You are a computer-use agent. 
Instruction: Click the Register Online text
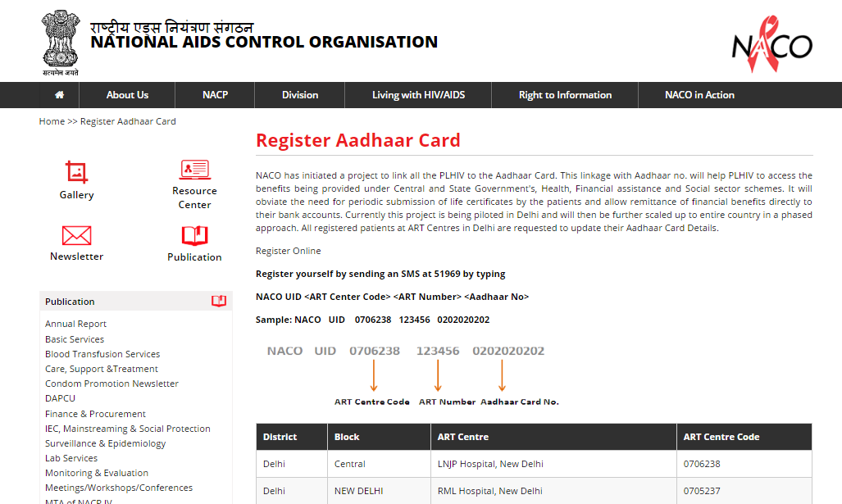(288, 251)
